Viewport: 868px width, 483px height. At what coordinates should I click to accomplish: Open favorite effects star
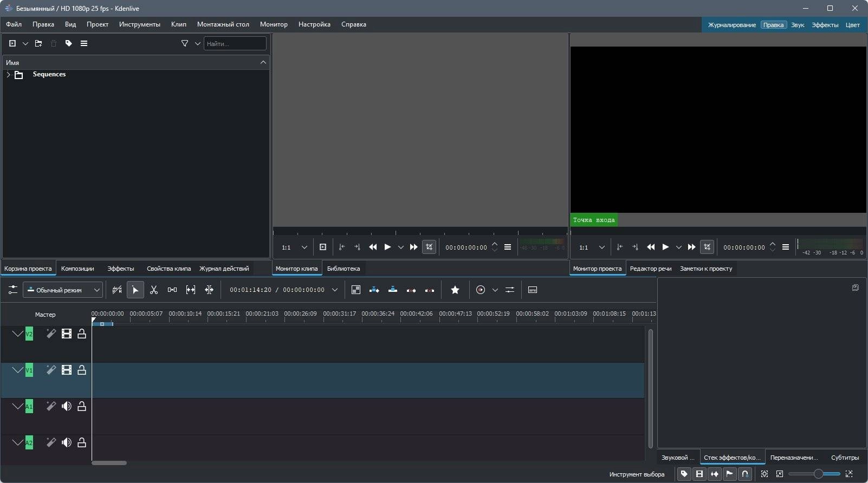[x=455, y=290]
